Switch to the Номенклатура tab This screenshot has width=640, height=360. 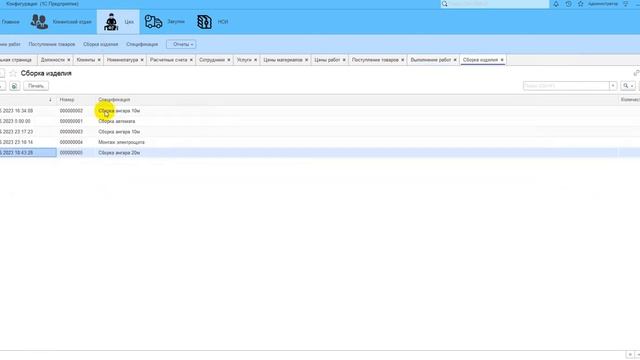tap(122, 60)
